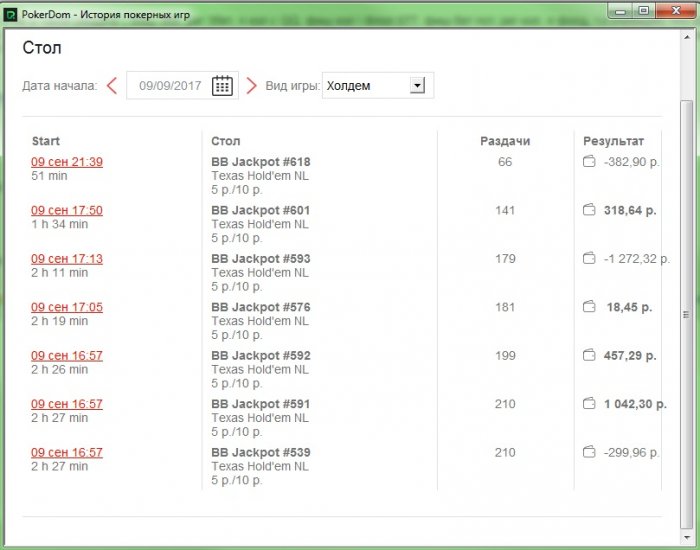
Task: Go to previous date with left arrow
Action: point(112,85)
